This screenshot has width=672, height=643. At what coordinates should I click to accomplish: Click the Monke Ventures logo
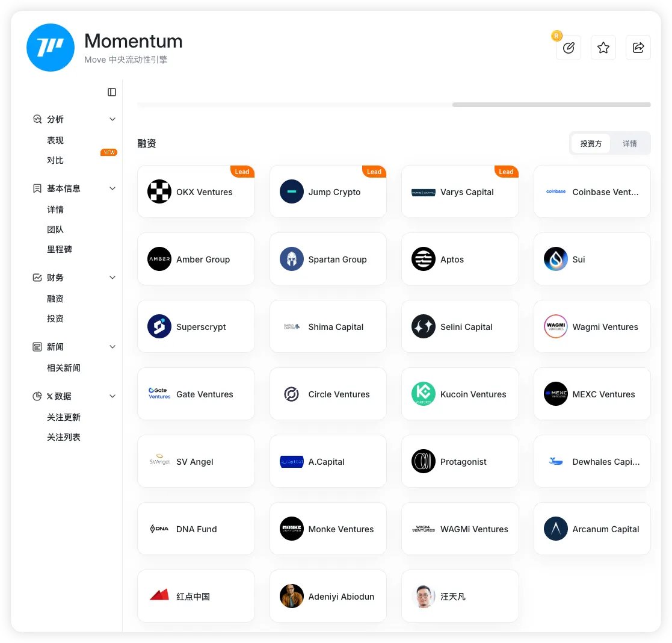(x=291, y=529)
